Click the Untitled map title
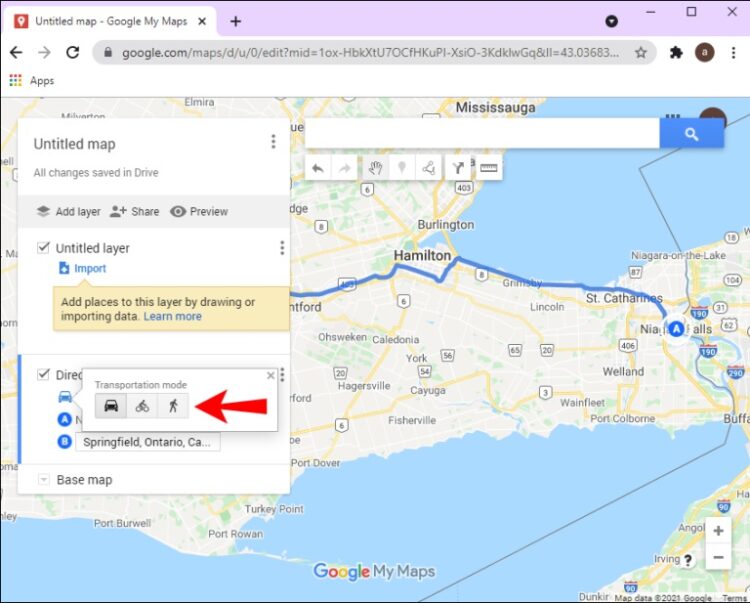 coord(75,144)
